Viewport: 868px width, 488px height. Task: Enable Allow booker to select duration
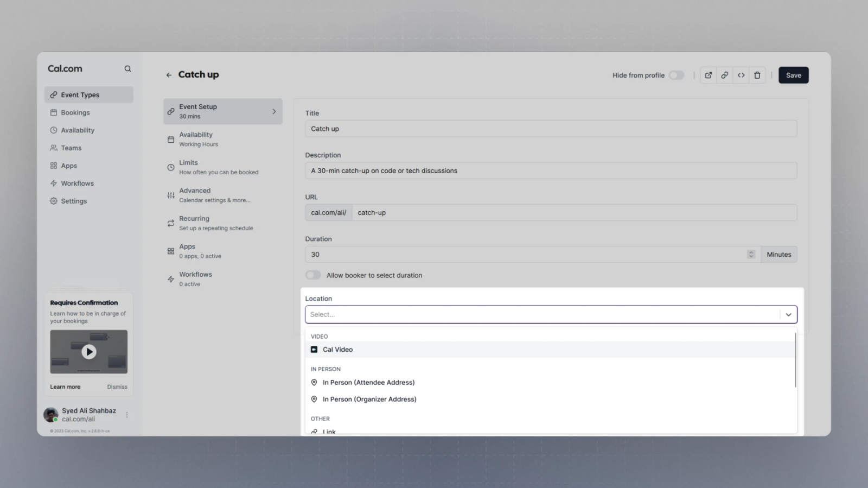(x=313, y=275)
